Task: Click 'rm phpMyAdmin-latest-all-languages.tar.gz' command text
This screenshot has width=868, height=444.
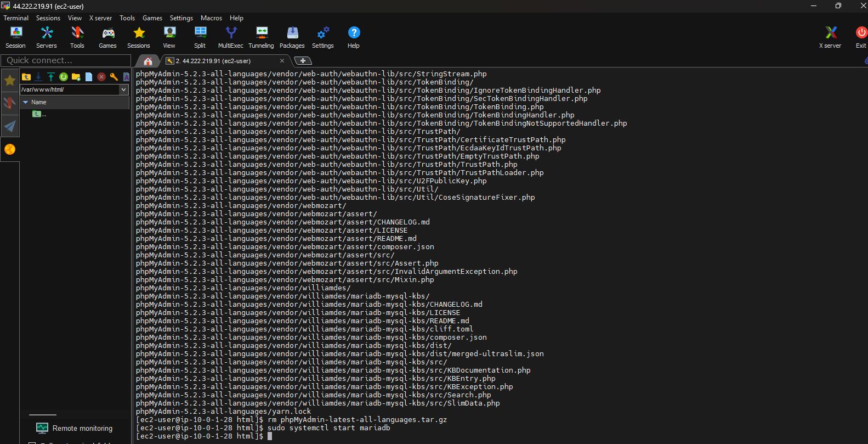Action: tap(358, 420)
